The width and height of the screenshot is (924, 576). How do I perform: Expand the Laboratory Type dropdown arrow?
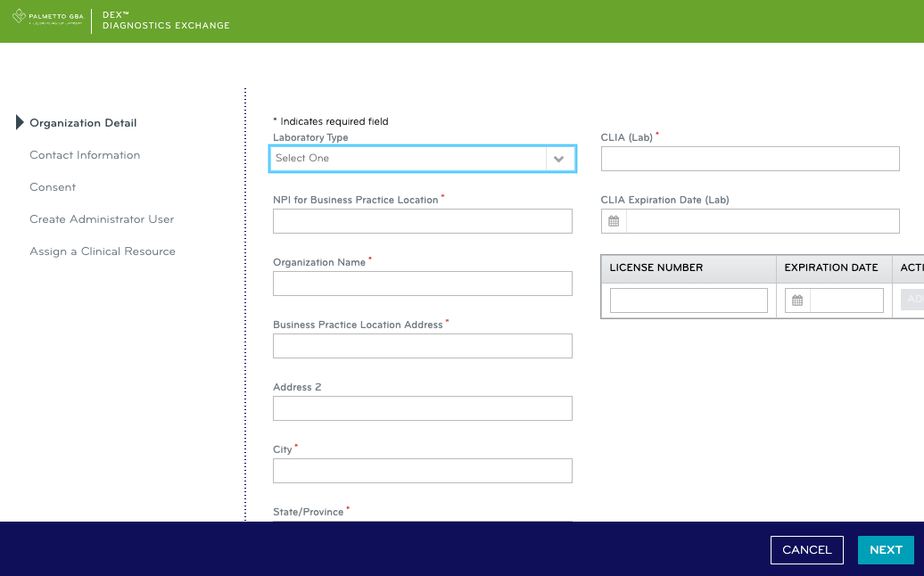pyautogui.click(x=558, y=159)
